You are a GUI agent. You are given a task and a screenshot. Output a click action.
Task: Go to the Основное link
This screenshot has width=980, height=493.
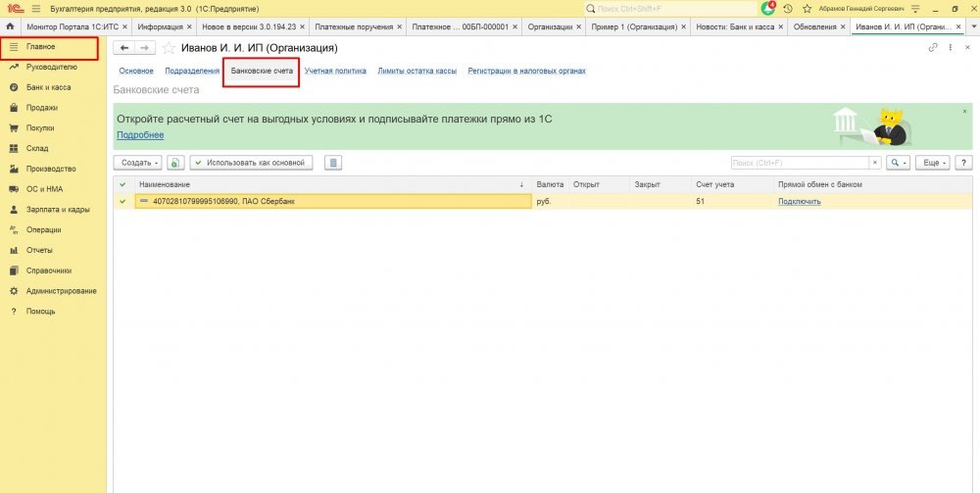tap(136, 71)
